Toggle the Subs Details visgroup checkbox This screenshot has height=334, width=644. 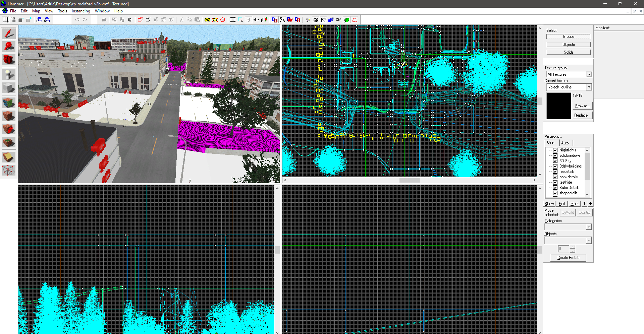555,188
